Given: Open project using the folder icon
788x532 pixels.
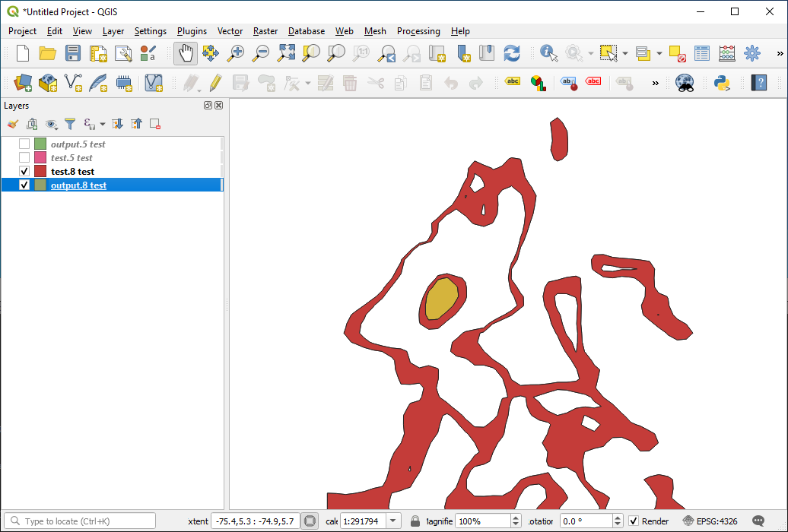Looking at the screenshot, I should [x=48, y=53].
